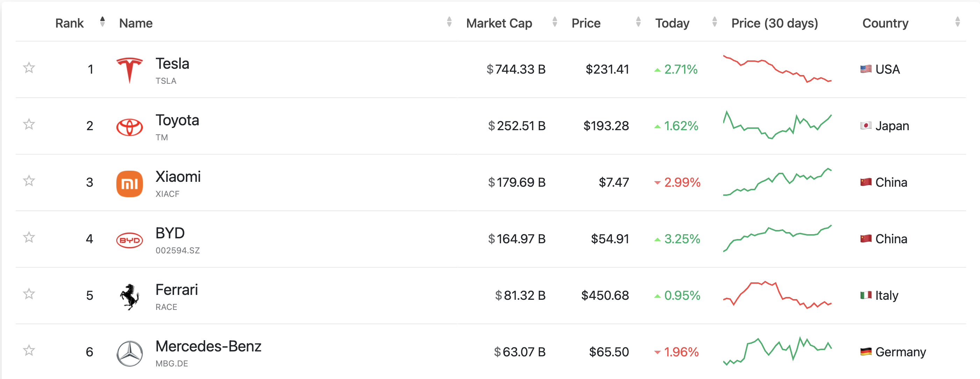Open the BYD company name link

[x=170, y=233]
